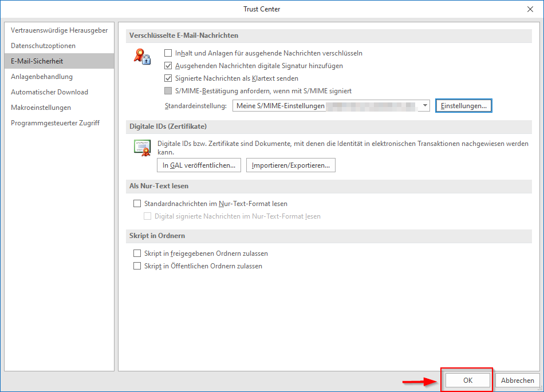Select Anlagenbehandlung in the sidebar
This screenshot has height=392, width=544.
pos(42,77)
